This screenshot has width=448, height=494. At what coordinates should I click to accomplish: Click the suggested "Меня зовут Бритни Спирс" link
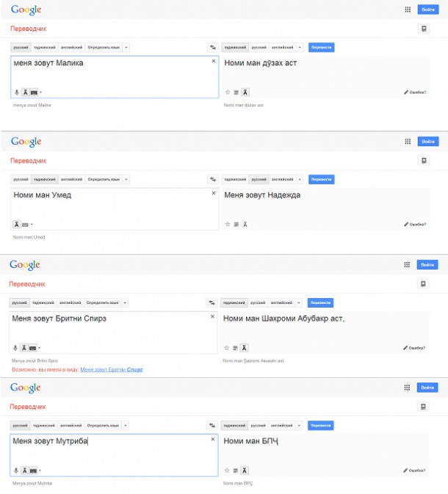click(112, 369)
